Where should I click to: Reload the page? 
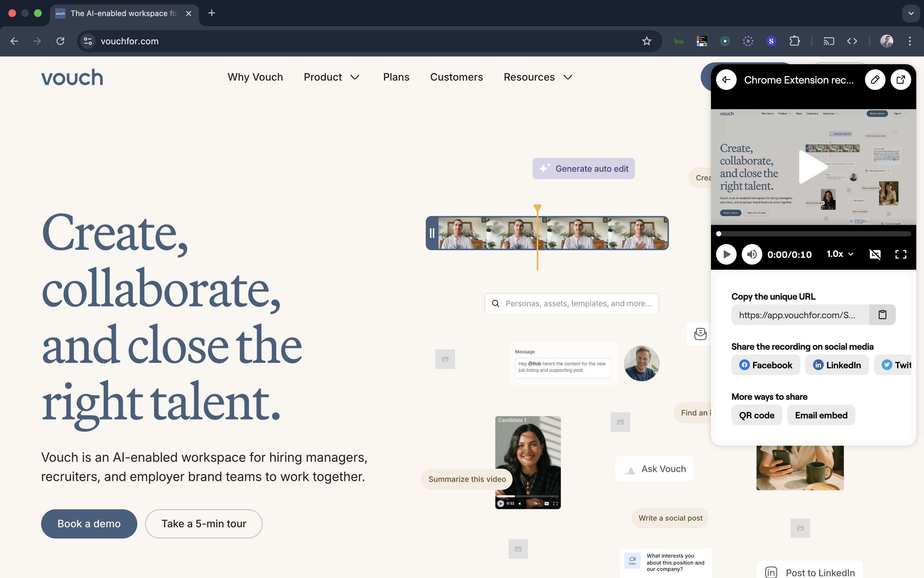(x=60, y=41)
